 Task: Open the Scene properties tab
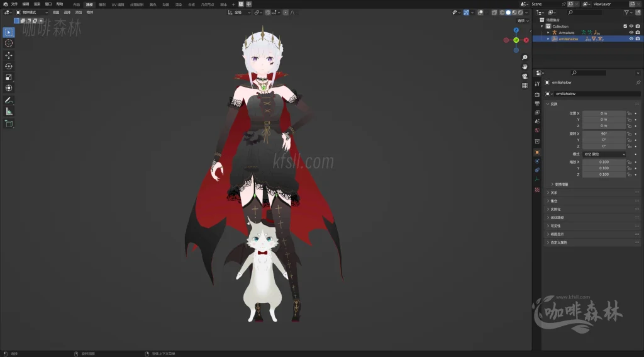click(x=537, y=122)
